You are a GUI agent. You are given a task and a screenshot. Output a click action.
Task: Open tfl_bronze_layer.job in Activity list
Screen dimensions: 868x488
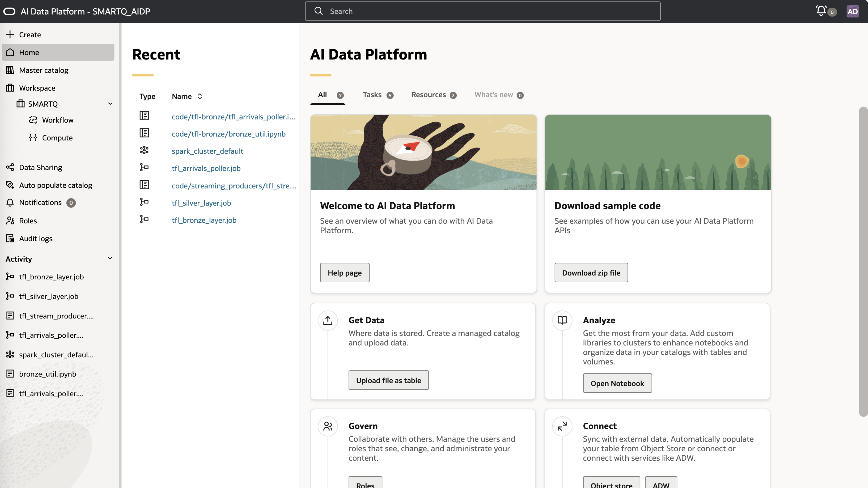pos(51,277)
